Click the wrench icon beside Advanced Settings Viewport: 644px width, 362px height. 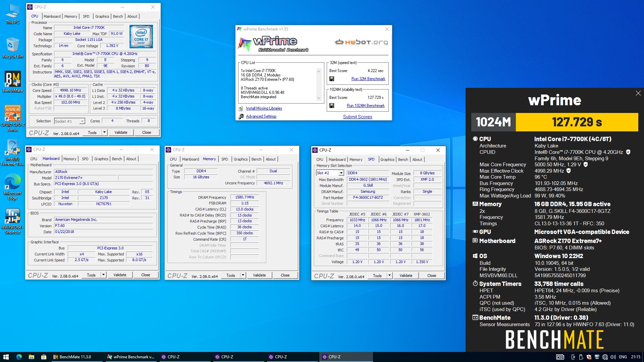coord(241,116)
